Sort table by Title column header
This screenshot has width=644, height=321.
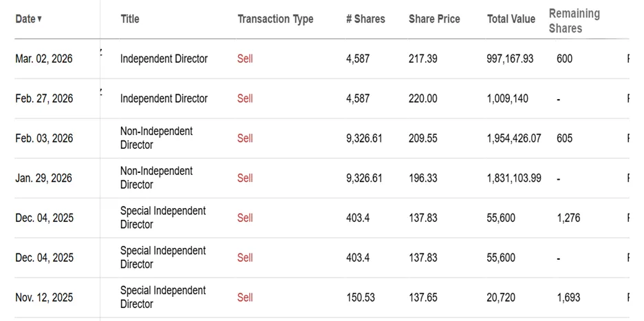pos(129,19)
